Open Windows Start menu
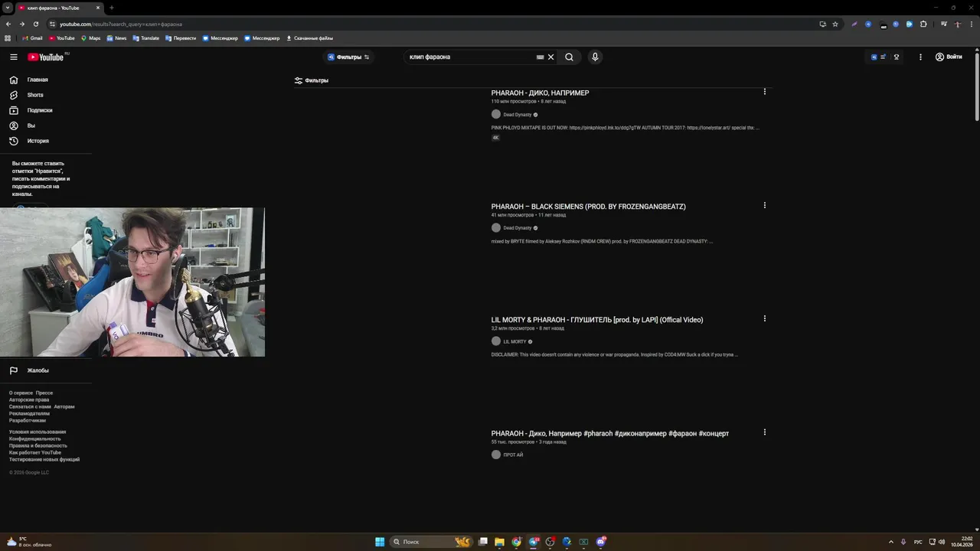The height and width of the screenshot is (551, 980). coord(380,542)
